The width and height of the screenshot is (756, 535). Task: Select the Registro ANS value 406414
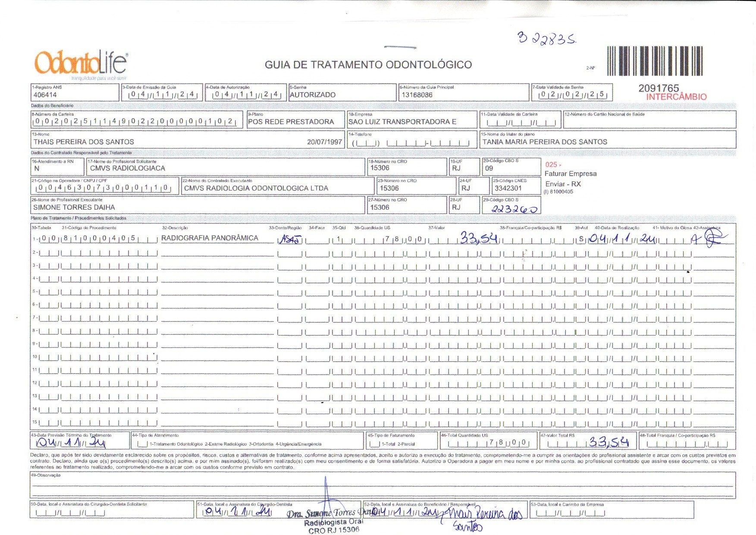click(45, 95)
